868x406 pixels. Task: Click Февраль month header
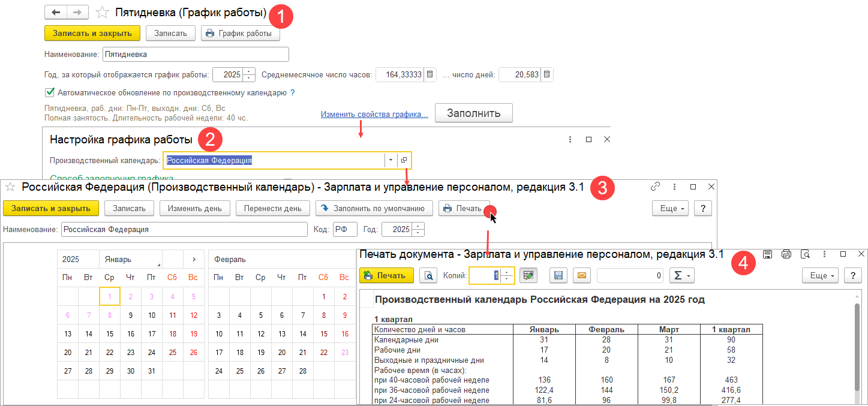229,260
